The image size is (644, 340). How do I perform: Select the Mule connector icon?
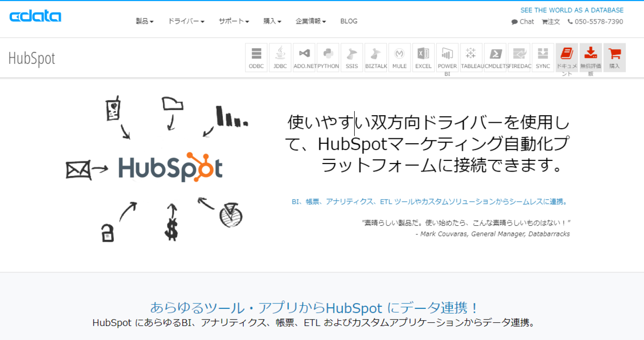(400, 57)
